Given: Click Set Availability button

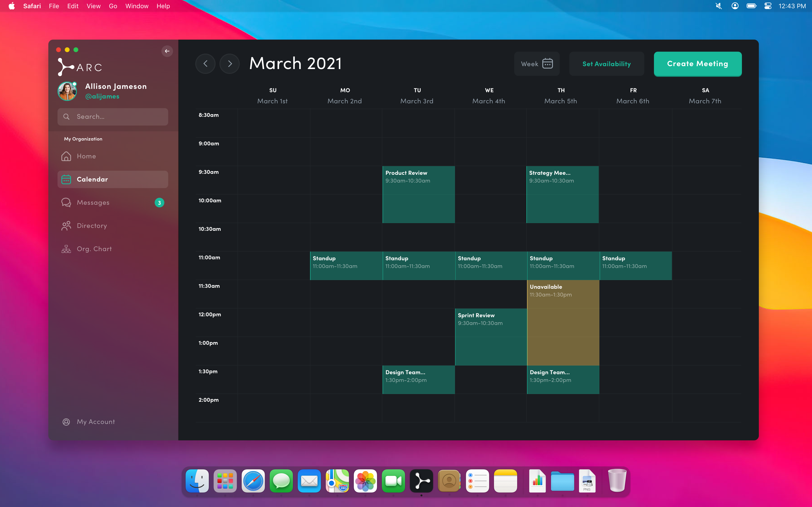Looking at the screenshot, I should [606, 64].
